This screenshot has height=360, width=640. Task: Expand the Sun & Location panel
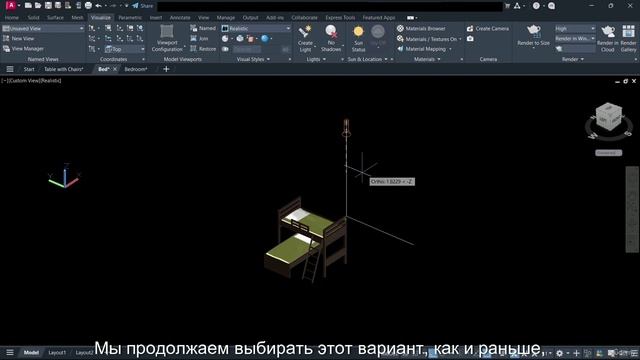pyautogui.click(x=367, y=59)
